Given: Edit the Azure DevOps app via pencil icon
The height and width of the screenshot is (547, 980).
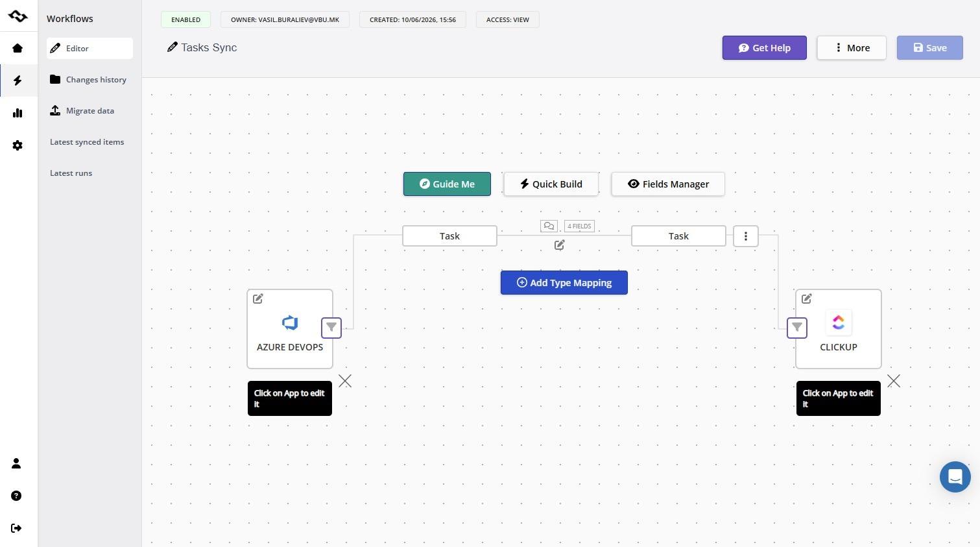Looking at the screenshot, I should tap(258, 298).
